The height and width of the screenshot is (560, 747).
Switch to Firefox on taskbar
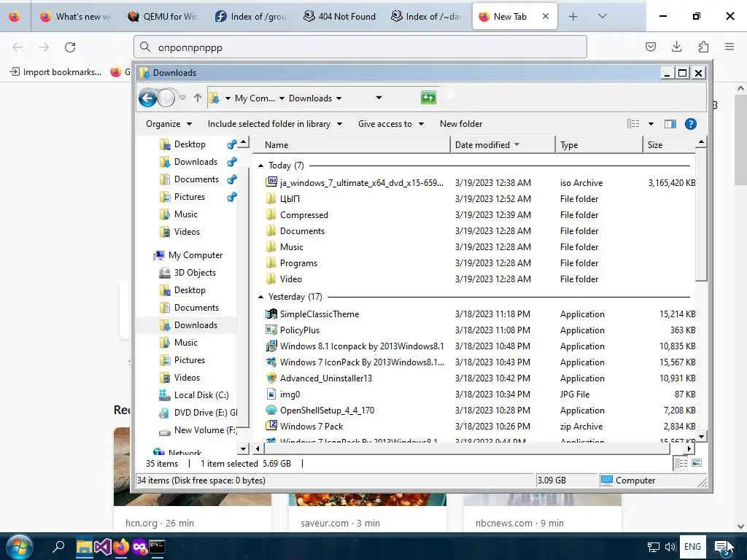(121, 547)
